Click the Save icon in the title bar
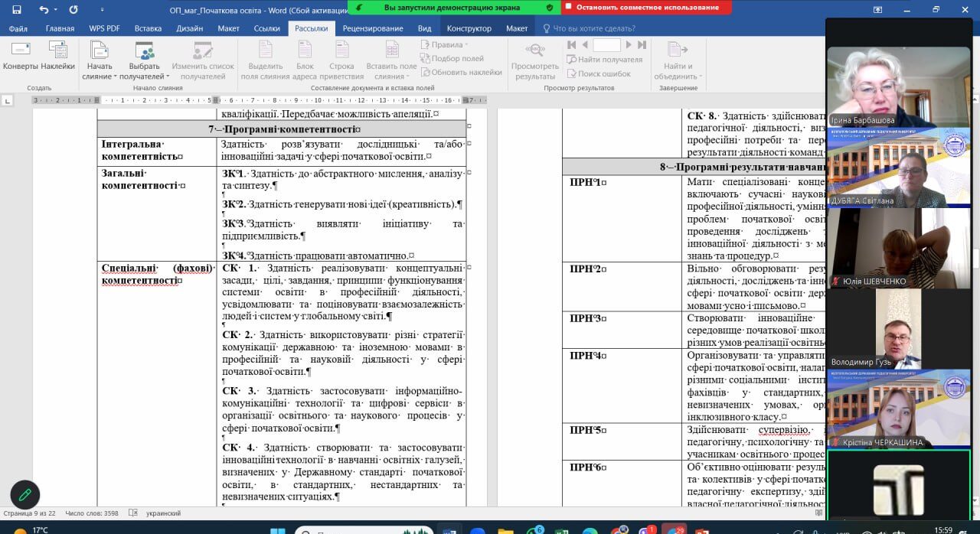980x534 pixels. point(17,9)
